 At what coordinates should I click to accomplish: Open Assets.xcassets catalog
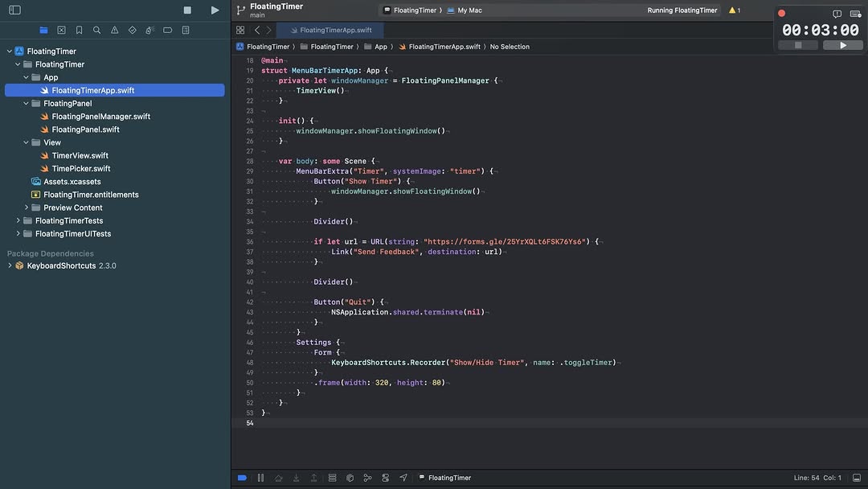tap(66, 181)
